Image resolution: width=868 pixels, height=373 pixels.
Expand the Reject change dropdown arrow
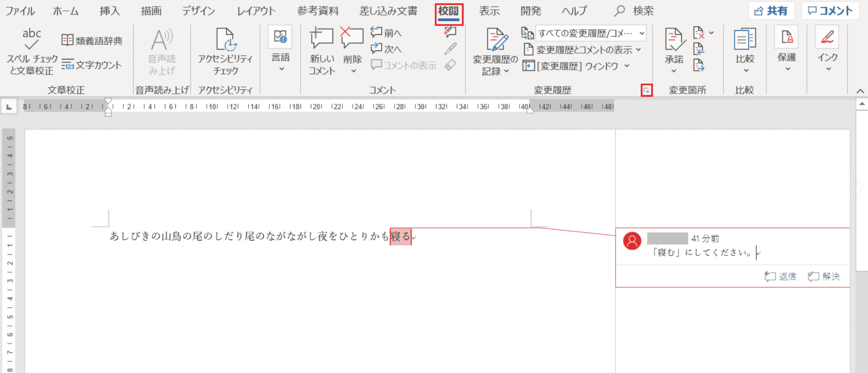pyautogui.click(x=711, y=33)
